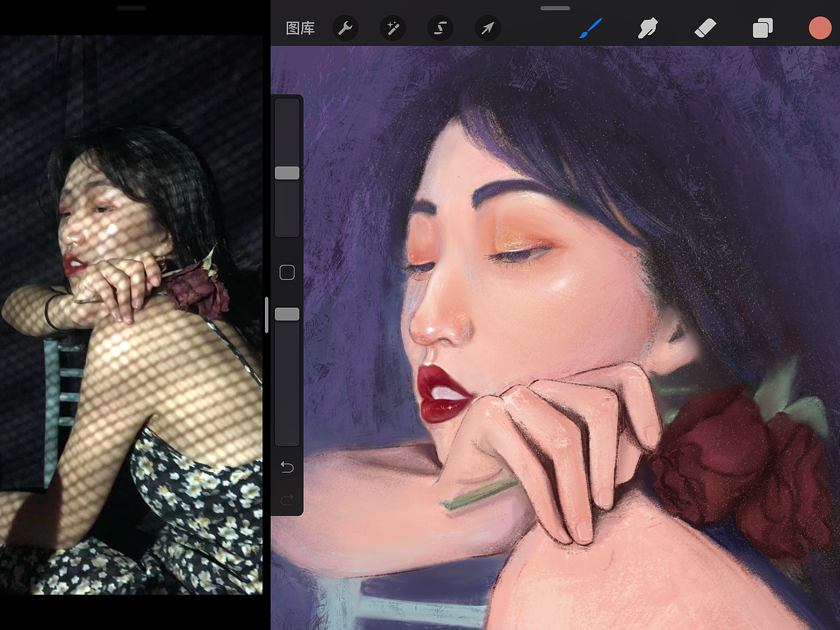
Task: Tap the reference photo in left app
Action: coord(131,315)
